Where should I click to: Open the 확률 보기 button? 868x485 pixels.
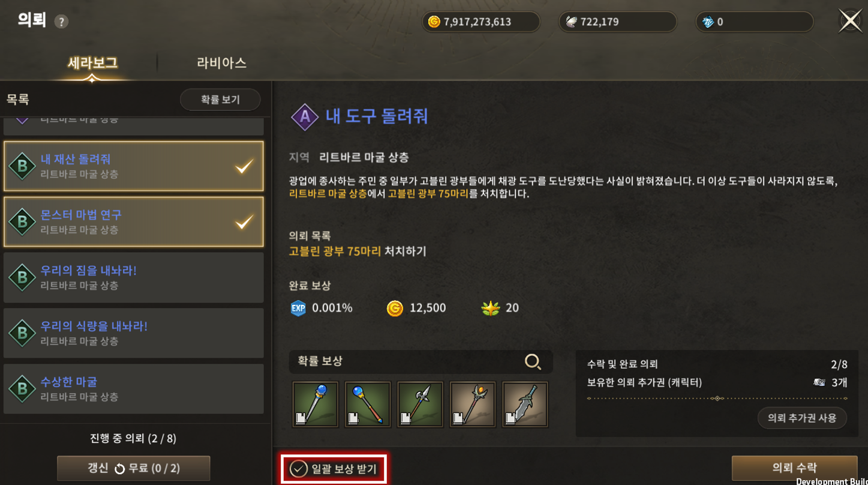point(220,100)
